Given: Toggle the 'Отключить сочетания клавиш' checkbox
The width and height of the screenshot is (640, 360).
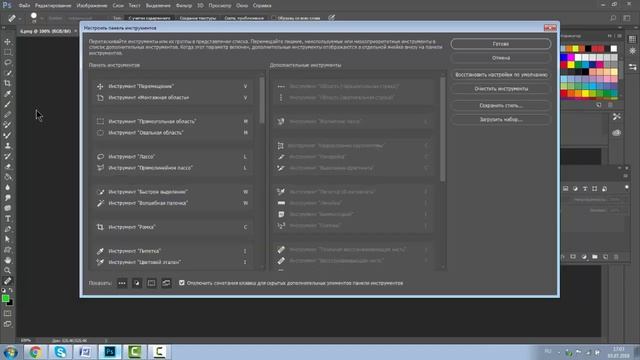Looking at the screenshot, I should (182, 282).
